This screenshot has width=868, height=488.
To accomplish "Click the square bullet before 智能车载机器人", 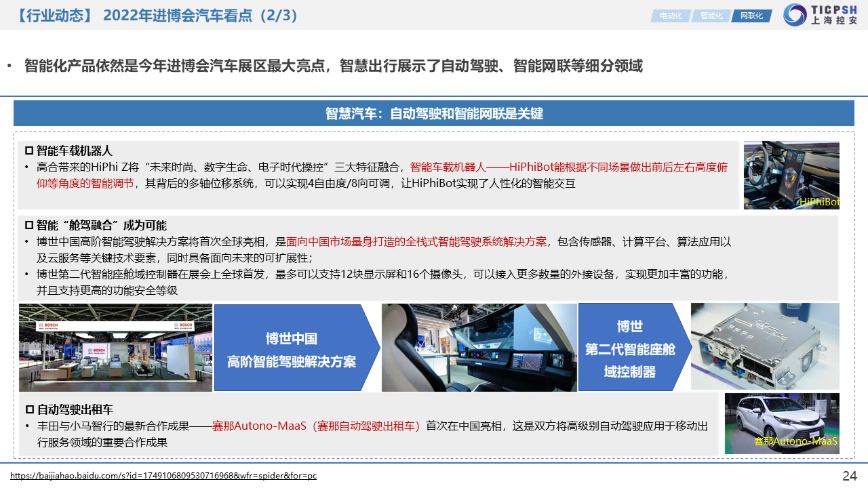I will tap(29, 150).
